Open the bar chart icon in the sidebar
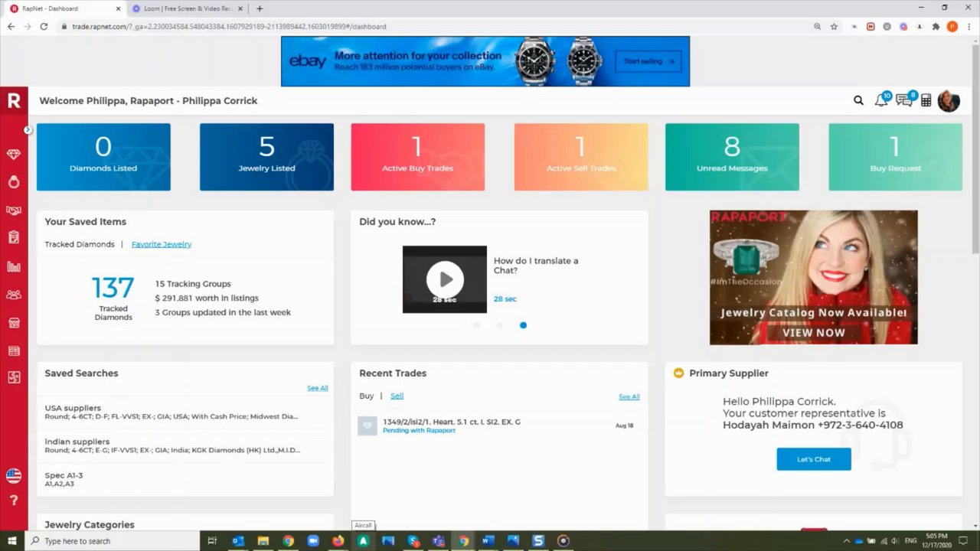This screenshot has height=551, width=980. point(14,266)
